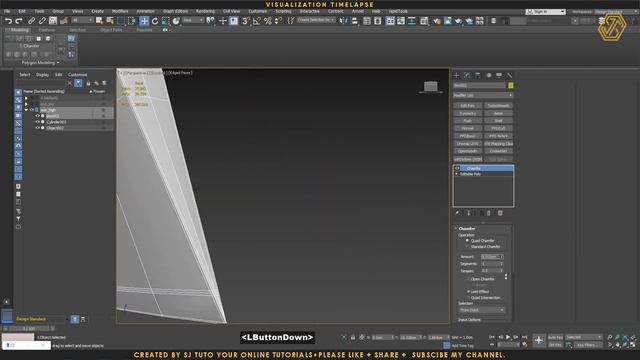Toggle visibility eye of the Object002 row
Viewport: 640px width, 360px height.
pos(37,128)
